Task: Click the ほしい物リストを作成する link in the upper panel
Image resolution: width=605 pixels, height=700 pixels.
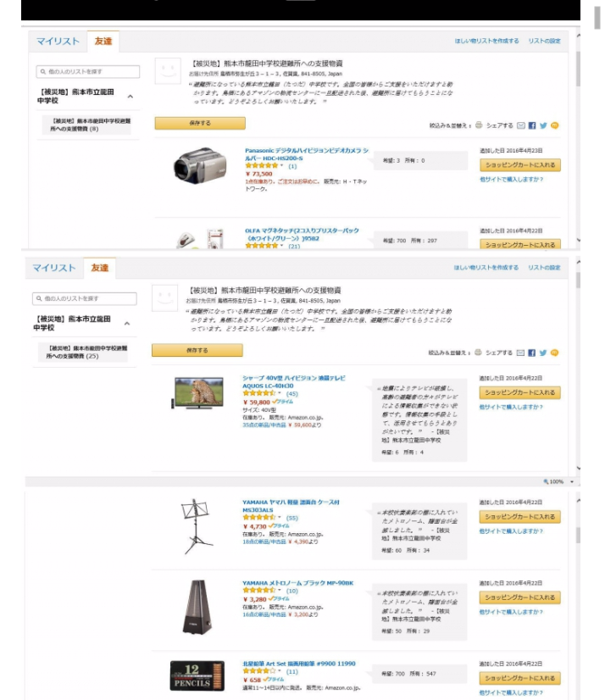Action: coord(486,41)
